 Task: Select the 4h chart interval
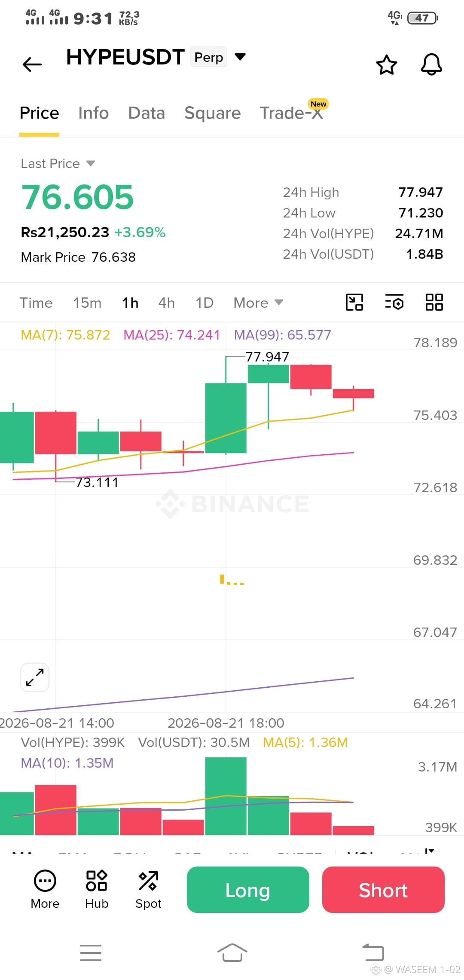(x=166, y=303)
